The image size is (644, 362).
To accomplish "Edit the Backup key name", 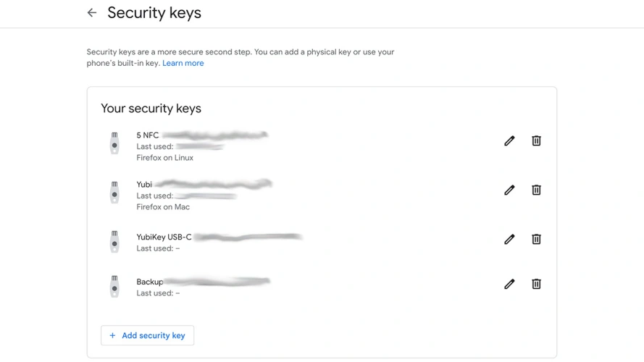I will (509, 284).
